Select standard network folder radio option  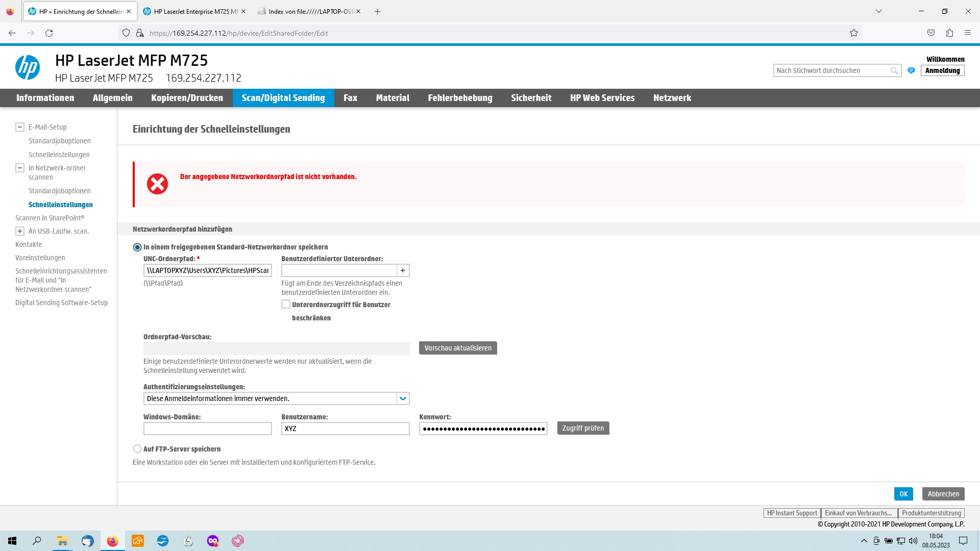pyautogui.click(x=137, y=247)
